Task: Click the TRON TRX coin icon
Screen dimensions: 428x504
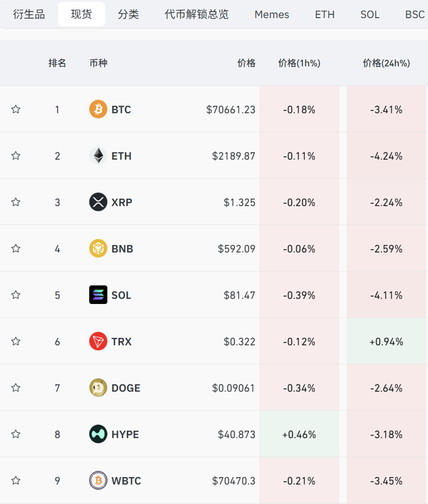Action: click(98, 342)
